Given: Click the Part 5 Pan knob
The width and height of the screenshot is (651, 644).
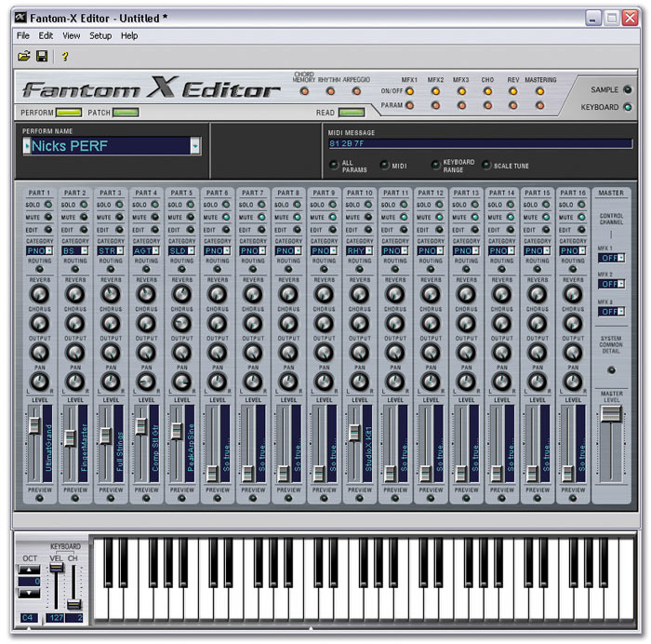Looking at the screenshot, I should tap(181, 382).
